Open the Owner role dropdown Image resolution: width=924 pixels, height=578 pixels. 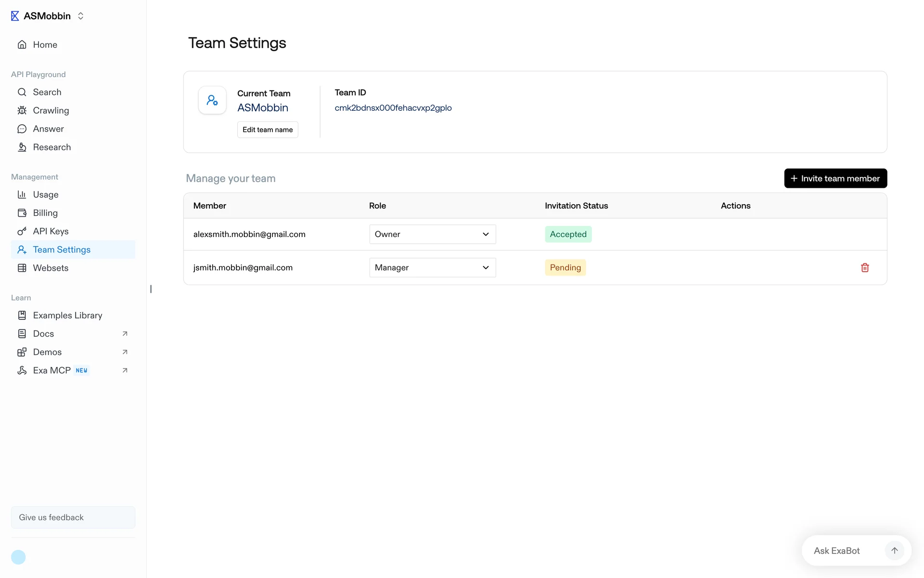tap(432, 234)
